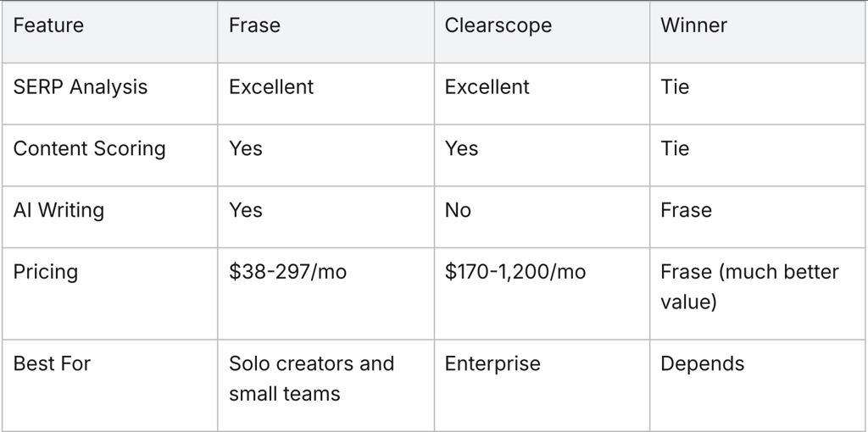
Task: Click Tie in the Content Scoring row
Action: click(x=675, y=149)
